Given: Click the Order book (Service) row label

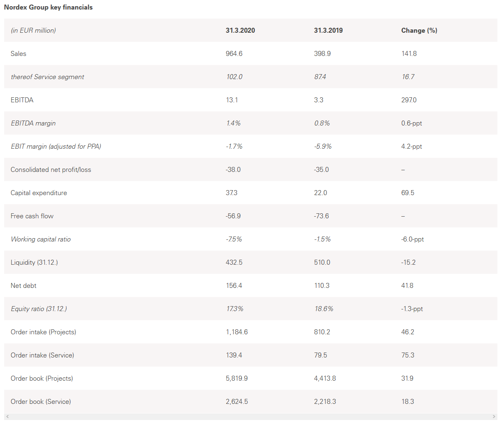Looking at the screenshot, I should [41, 402].
